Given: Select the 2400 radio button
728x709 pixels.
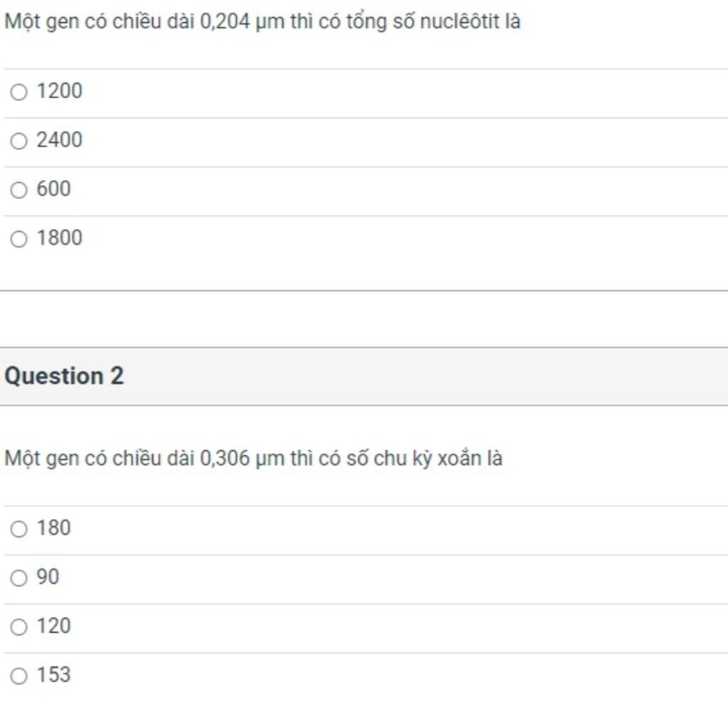Looking at the screenshot, I should click(x=18, y=141).
